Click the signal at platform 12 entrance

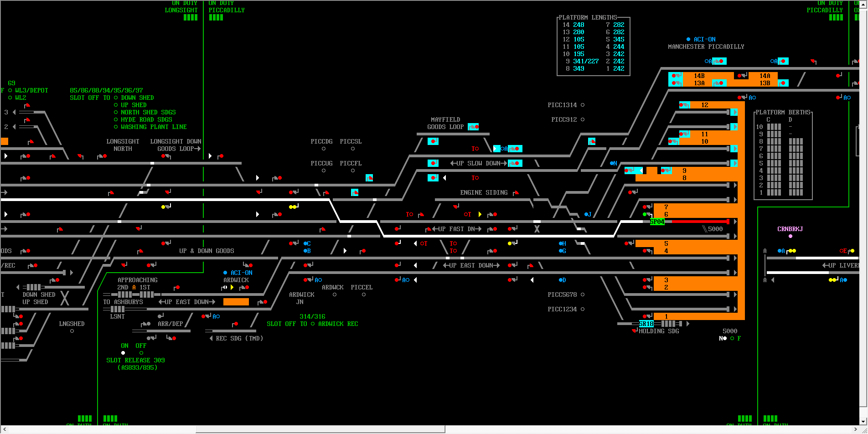[684, 105]
